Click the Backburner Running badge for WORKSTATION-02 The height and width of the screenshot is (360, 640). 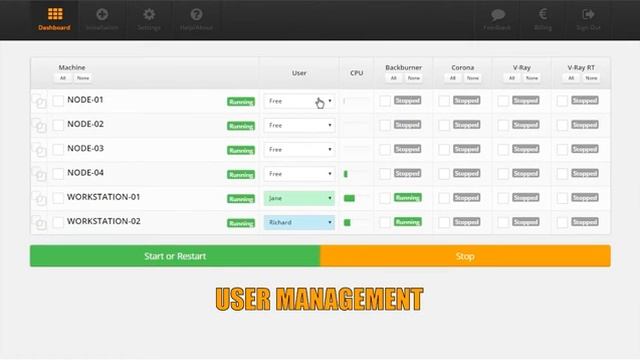(x=407, y=222)
